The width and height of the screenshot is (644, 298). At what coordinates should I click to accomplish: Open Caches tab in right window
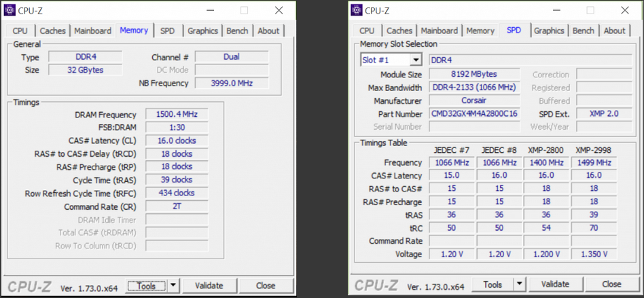tap(399, 31)
